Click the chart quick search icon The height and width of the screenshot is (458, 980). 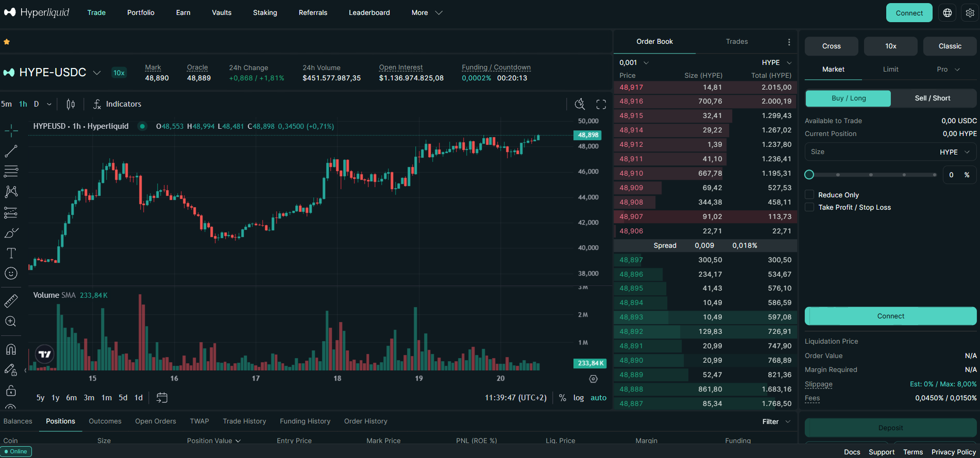(580, 104)
